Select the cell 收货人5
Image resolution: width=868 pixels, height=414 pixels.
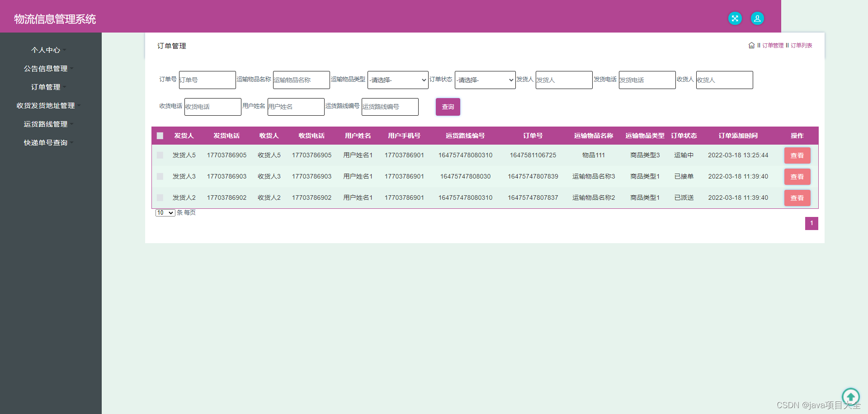click(269, 155)
